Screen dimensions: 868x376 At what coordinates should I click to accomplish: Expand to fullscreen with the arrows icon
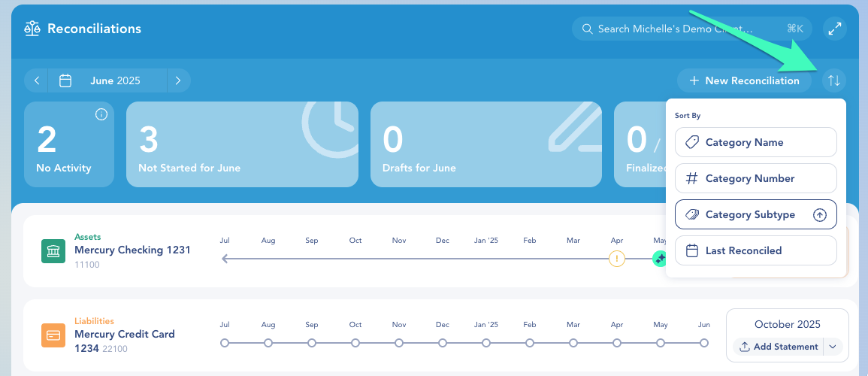pos(834,29)
